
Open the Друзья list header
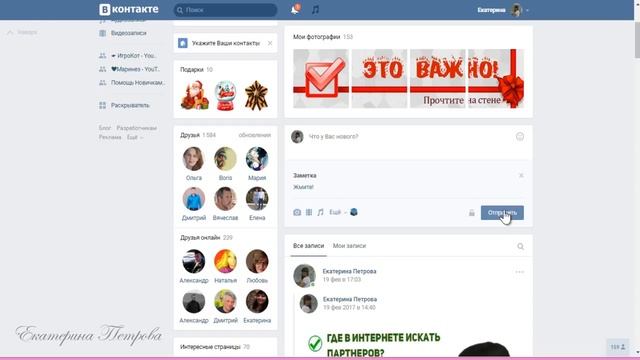(x=198, y=135)
